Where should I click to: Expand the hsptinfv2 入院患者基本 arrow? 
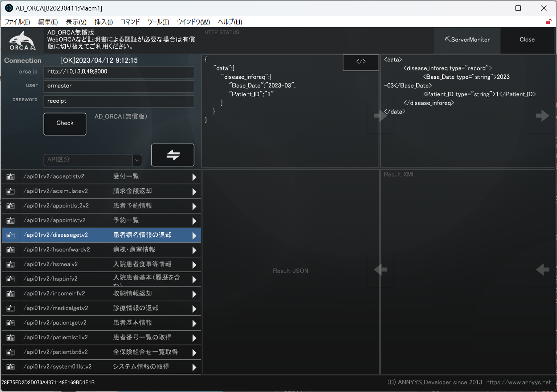194,279
